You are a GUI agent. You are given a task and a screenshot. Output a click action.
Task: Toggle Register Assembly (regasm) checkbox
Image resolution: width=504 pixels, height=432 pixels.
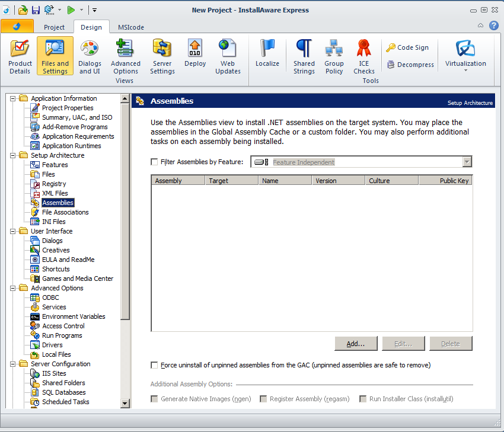263,399
